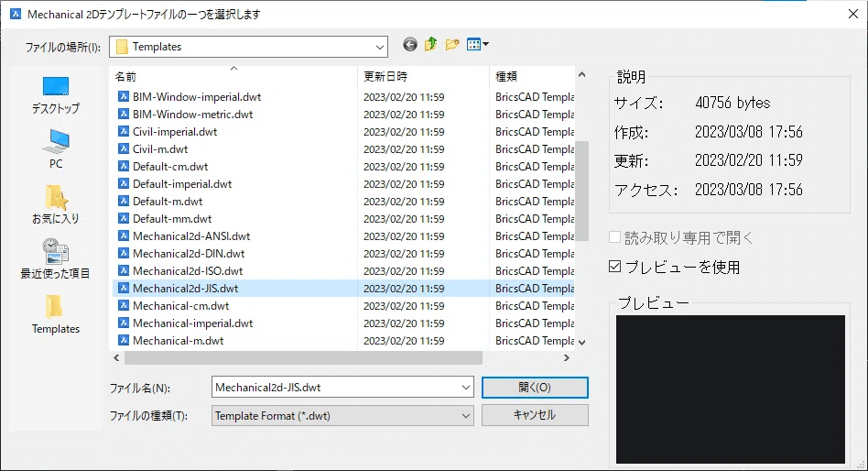This screenshot has height=471, width=868.
Task: Click the 開く(O) button
Action: point(535,388)
